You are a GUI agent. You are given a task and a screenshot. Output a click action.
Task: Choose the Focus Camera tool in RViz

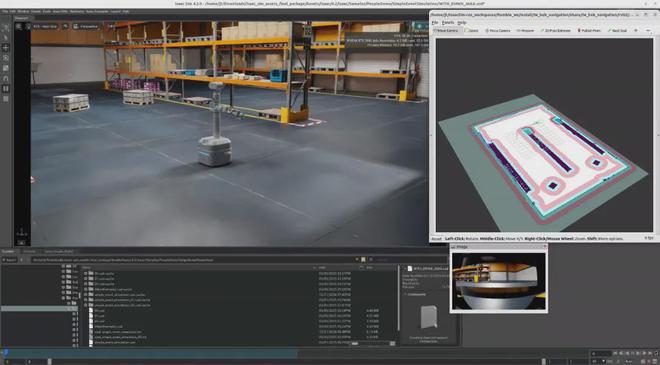tap(498, 31)
